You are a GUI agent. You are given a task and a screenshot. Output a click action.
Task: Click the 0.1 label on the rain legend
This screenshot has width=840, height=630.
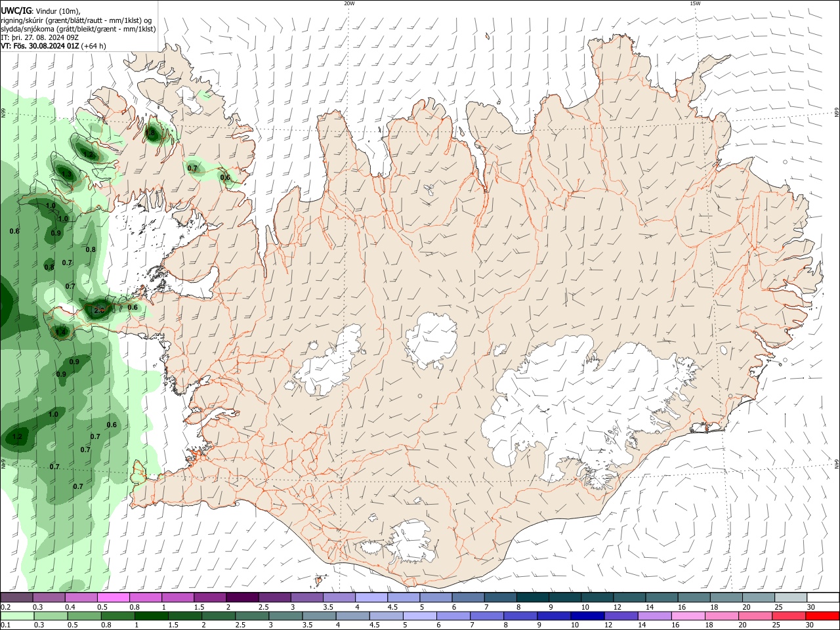click(5, 625)
